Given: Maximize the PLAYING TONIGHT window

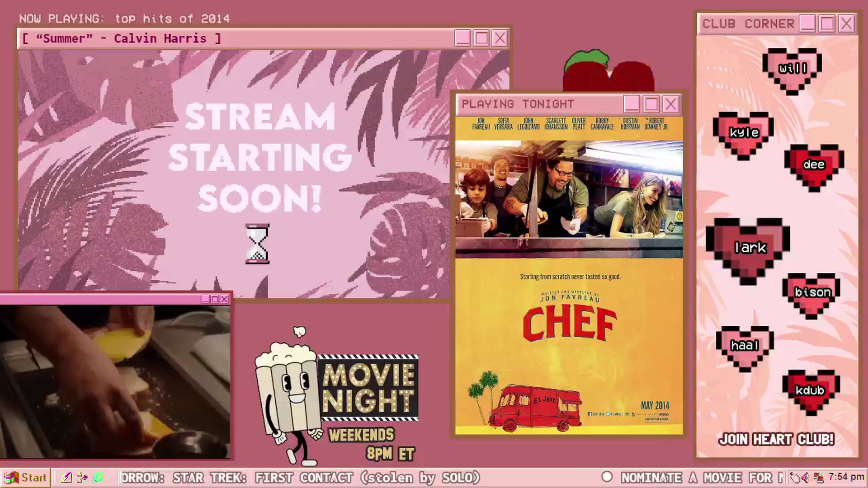Looking at the screenshot, I should [651, 104].
